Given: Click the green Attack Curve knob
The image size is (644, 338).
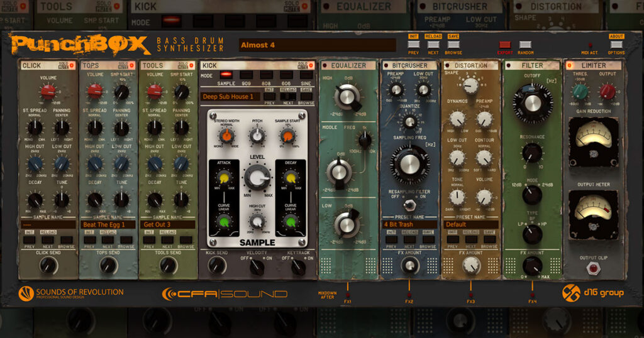Looking at the screenshot, I should 223,222.
